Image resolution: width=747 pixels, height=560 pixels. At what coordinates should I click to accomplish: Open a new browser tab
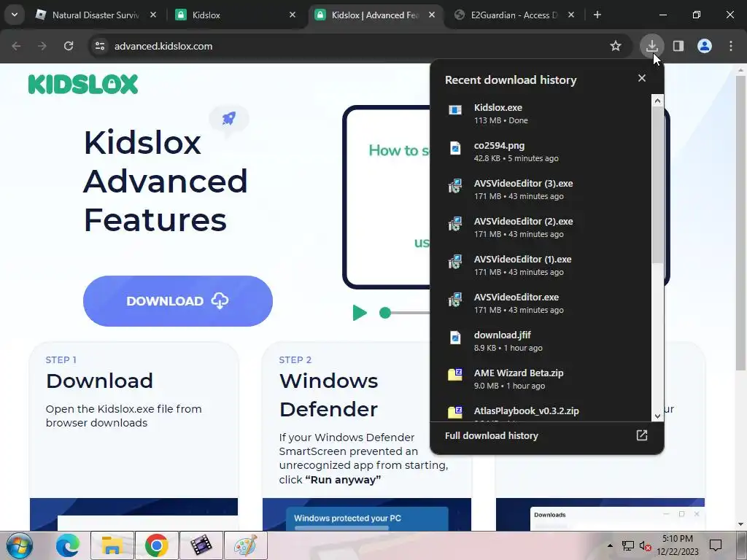[597, 15]
